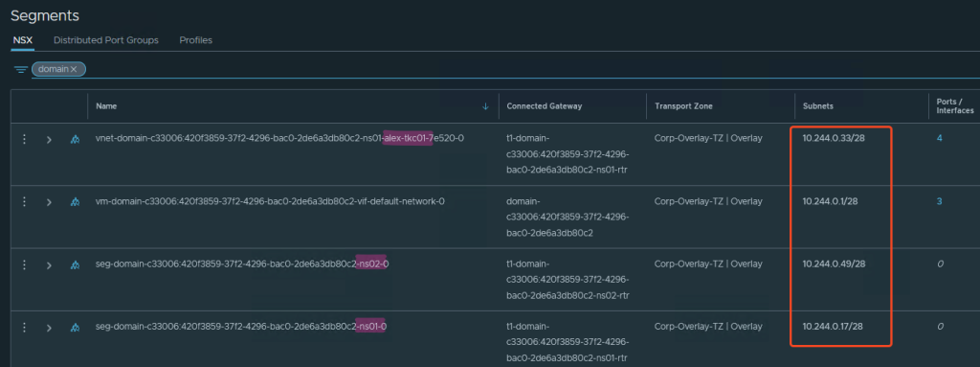This screenshot has width=980, height=367.
Task: Click segment icon of vm-domain row
Action: click(75, 201)
